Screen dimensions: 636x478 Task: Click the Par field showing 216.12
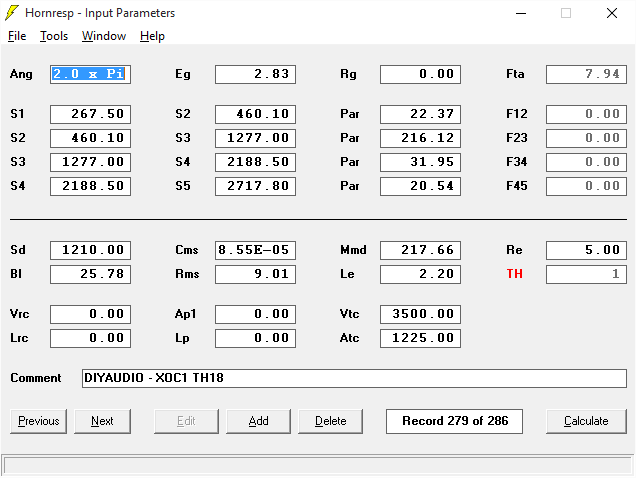coord(420,138)
